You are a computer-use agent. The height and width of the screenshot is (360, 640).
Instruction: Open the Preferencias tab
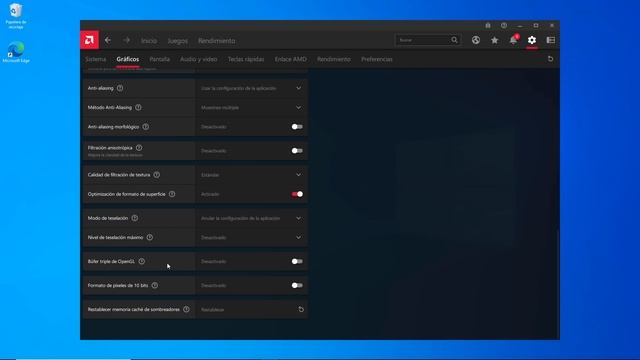[x=377, y=59]
